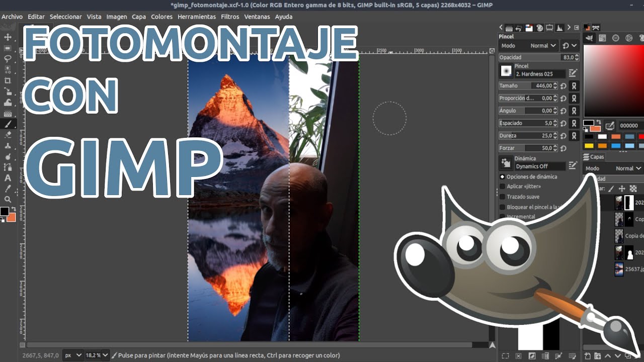The height and width of the screenshot is (362, 644).
Task: Click the toolbox foreground black color
Action: [x=5, y=211]
